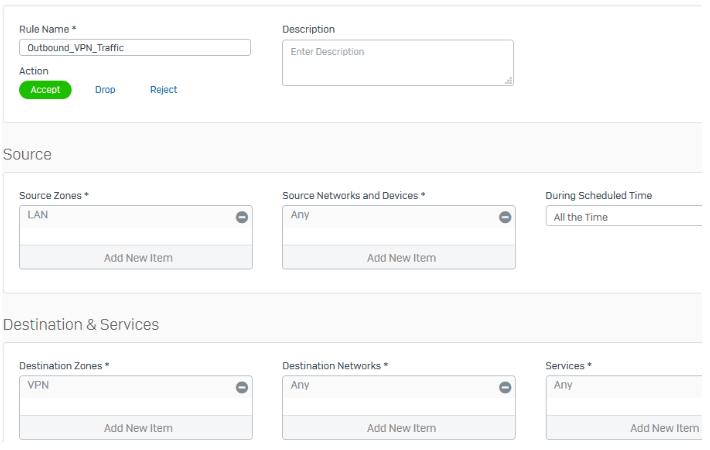Add New Item under Destination Networks
Image resolution: width=710 pixels, height=450 pixels.
click(x=400, y=428)
